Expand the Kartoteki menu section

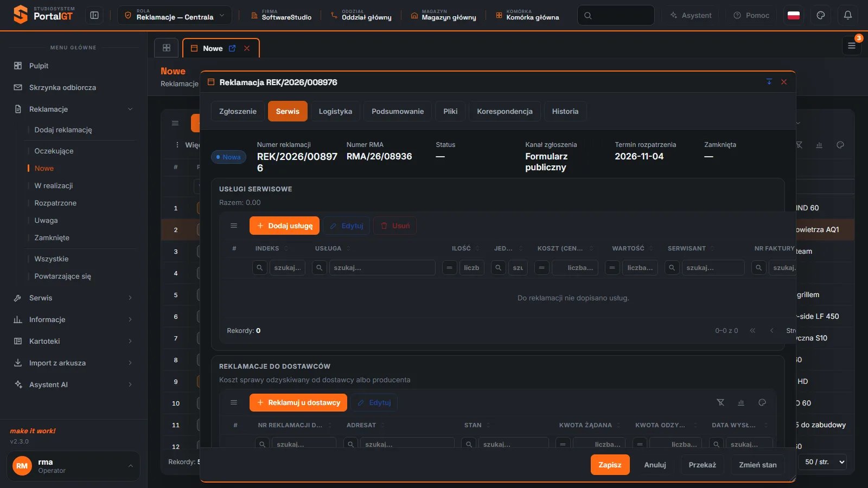(x=73, y=341)
